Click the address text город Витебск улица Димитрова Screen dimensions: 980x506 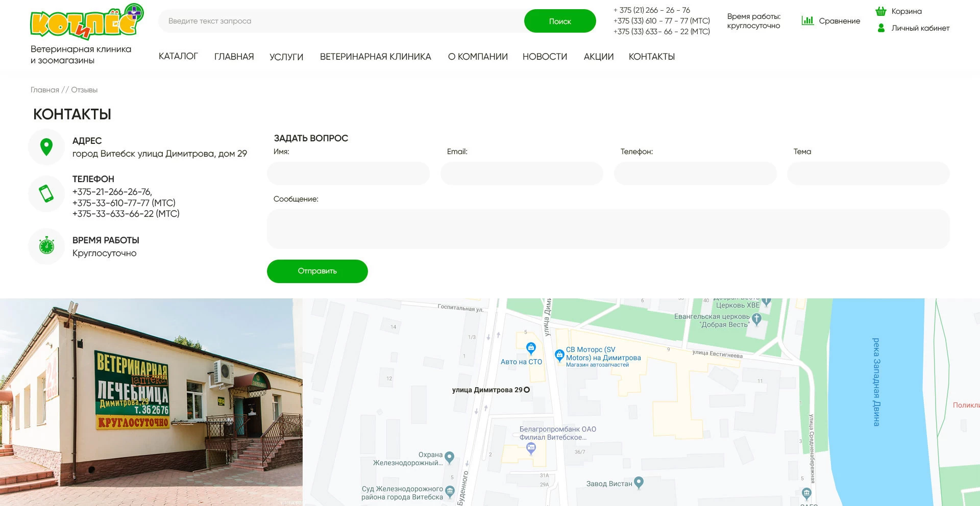pyautogui.click(x=160, y=154)
